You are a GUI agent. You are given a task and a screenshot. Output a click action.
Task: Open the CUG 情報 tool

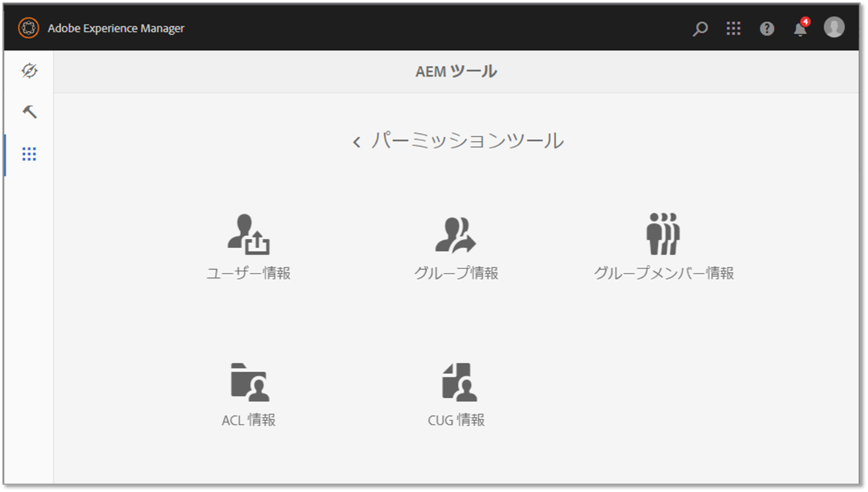click(456, 388)
